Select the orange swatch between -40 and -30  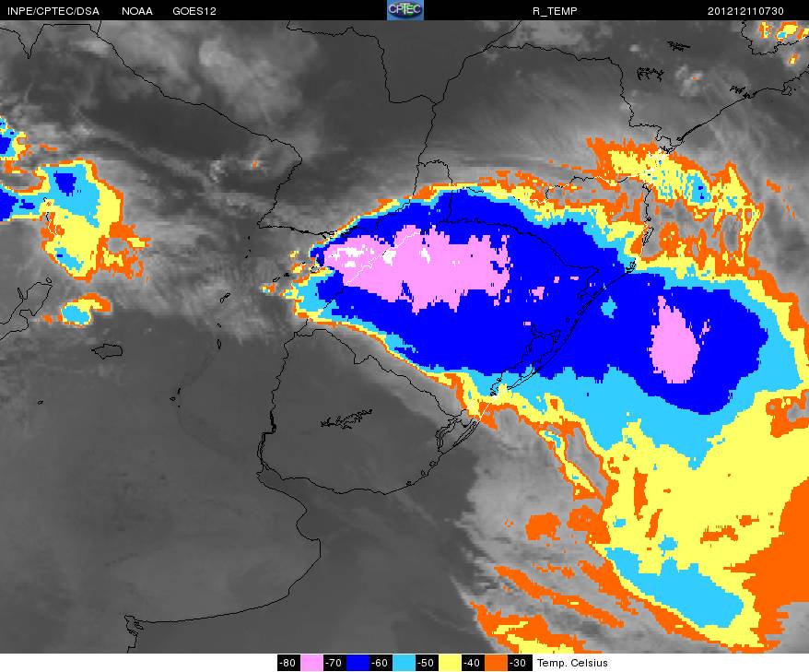pyautogui.click(x=496, y=663)
